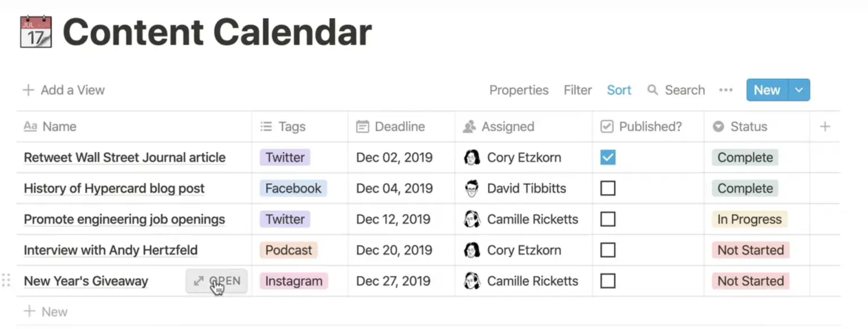The image size is (868, 329).
Task: Click Cory Etzkorn's avatar in first row
Action: [x=472, y=158]
